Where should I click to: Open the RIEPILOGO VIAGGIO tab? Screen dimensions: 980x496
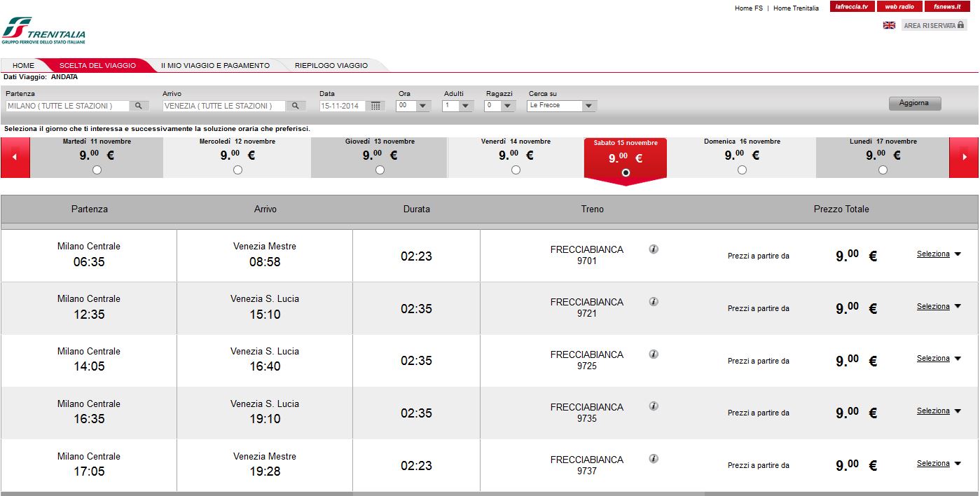(331, 65)
